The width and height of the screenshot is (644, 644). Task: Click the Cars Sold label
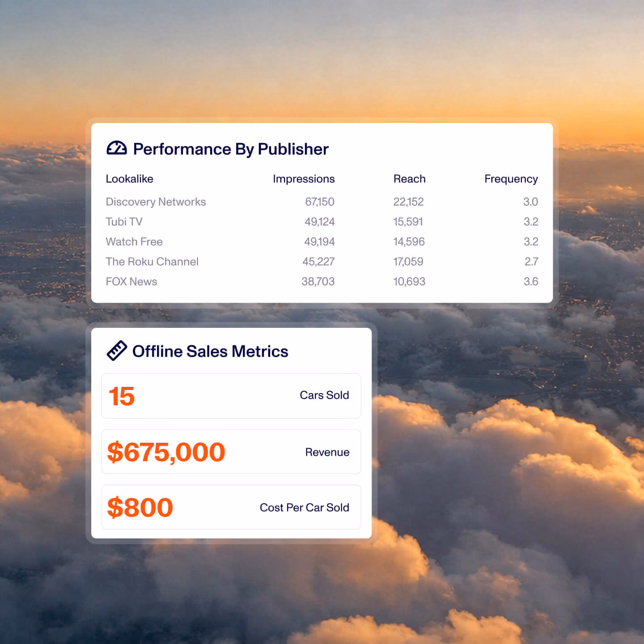click(324, 395)
